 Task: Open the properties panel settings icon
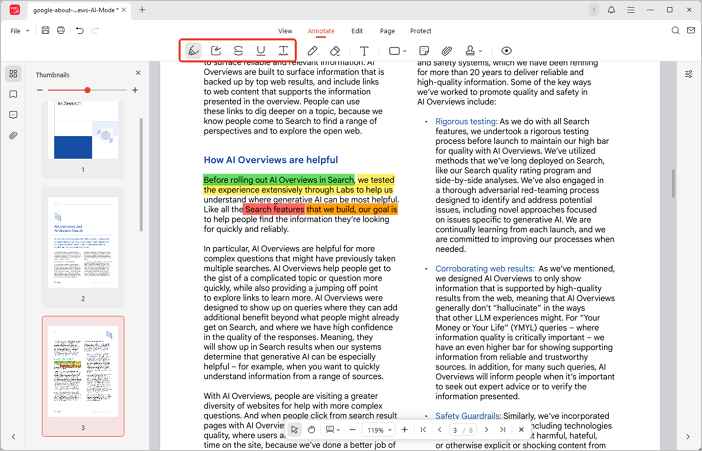click(x=689, y=74)
